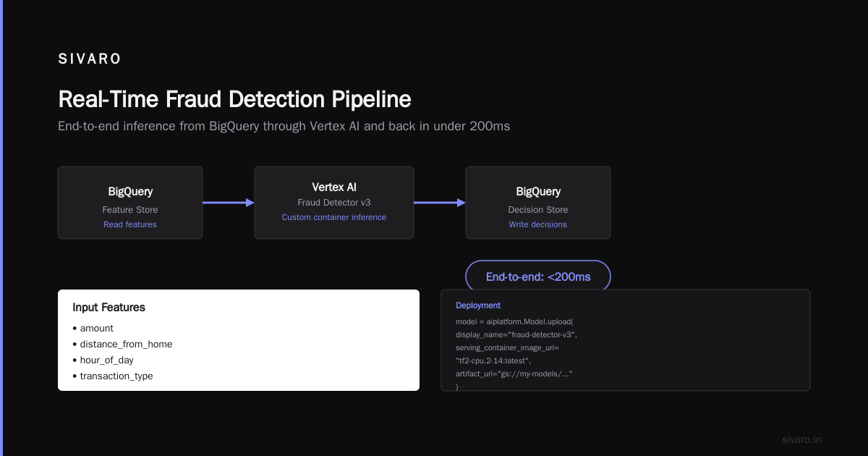Click the display_name fraud-detector-v3 code line

click(516, 334)
